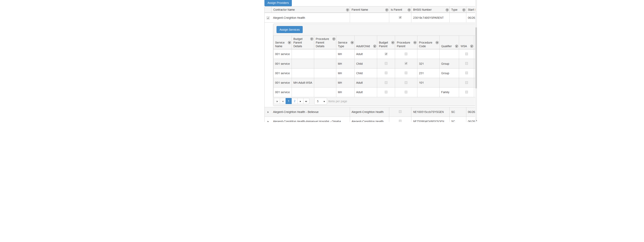Click the Assign Providers button
644x242 pixels.
coord(278,3)
